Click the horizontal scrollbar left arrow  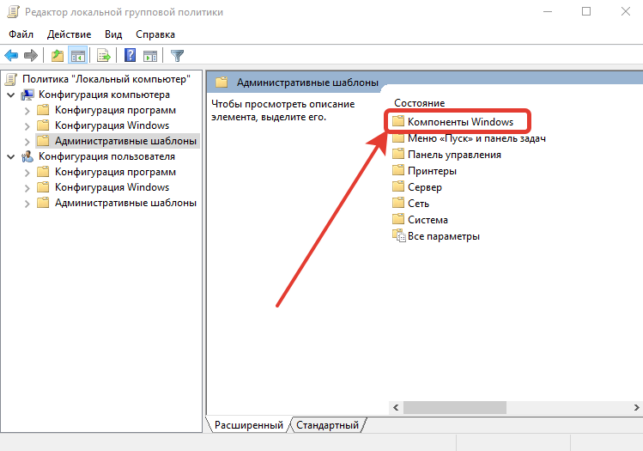click(x=396, y=408)
